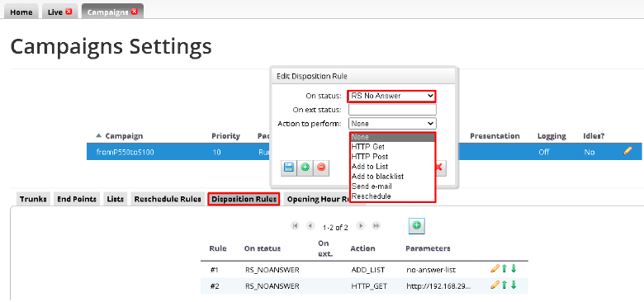The height and width of the screenshot is (302, 644).
Task: Go to the first page of rules
Action: (x=295, y=226)
